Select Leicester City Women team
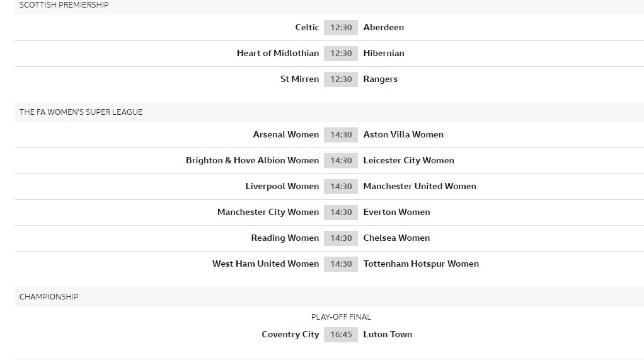 [408, 160]
